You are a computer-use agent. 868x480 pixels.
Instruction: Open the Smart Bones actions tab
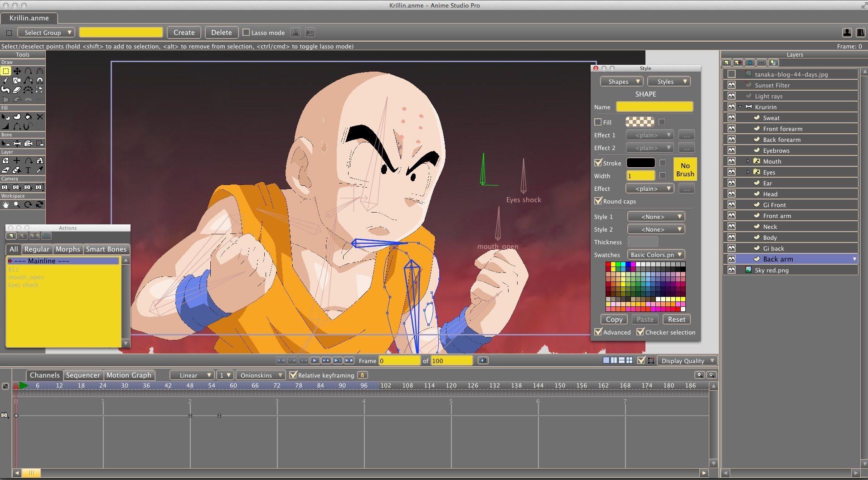(x=106, y=249)
